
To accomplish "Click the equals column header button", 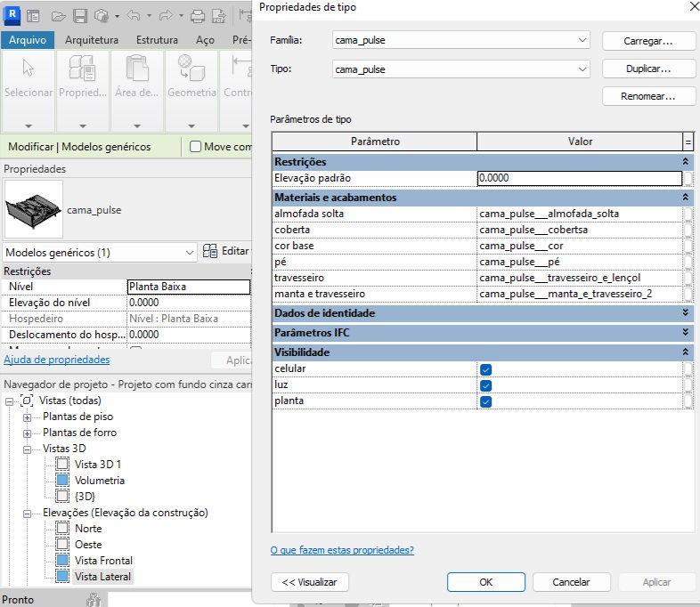I will click(x=688, y=142).
